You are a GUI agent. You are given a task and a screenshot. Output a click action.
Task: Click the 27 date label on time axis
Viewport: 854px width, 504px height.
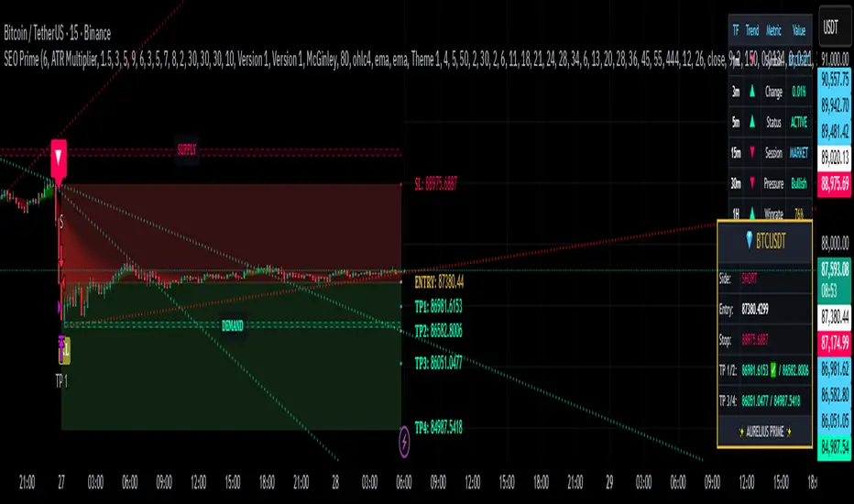tap(61, 482)
